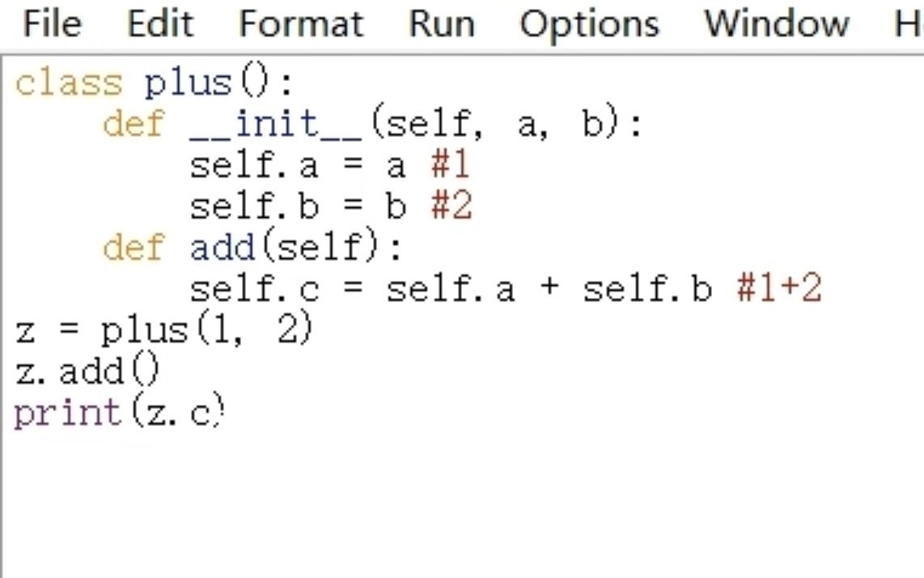Open the partially visible Help menu
Screen dimensions: 924x578
coord(909,24)
